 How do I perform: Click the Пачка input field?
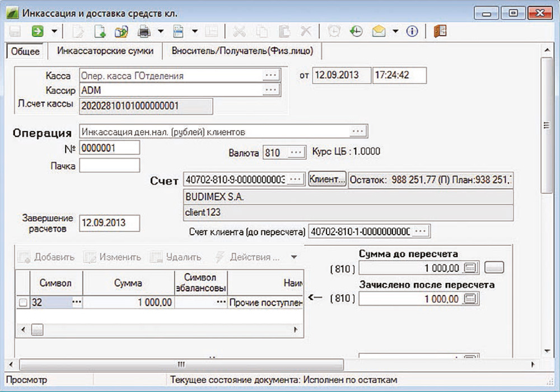pos(109,166)
